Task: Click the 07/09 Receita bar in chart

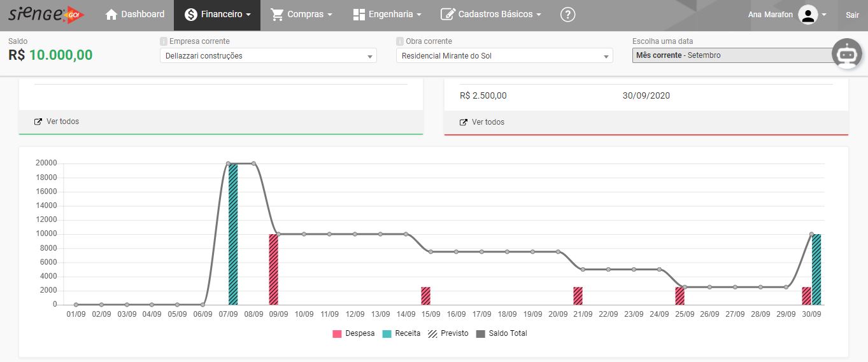Action: pos(232,234)
